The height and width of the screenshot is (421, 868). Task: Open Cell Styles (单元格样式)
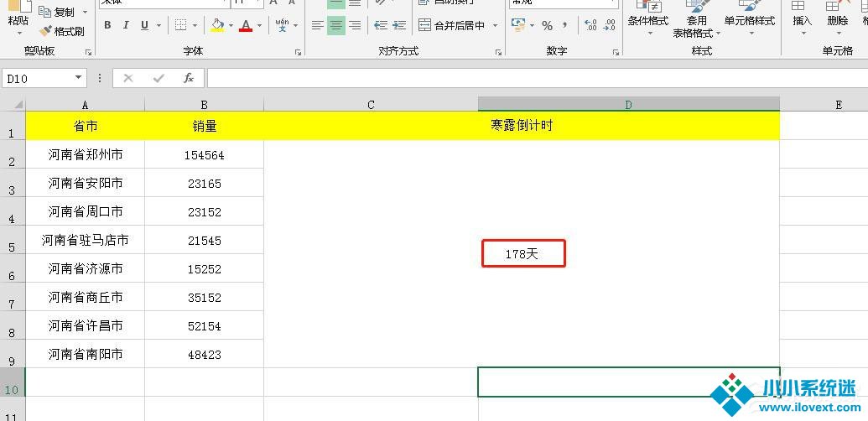tap(750, 17)
